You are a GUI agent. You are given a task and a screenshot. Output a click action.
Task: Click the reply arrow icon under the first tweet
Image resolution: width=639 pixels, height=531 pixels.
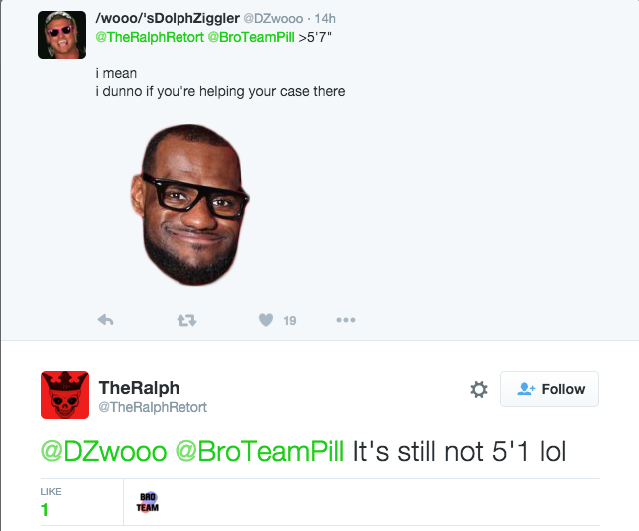point(106,320)
